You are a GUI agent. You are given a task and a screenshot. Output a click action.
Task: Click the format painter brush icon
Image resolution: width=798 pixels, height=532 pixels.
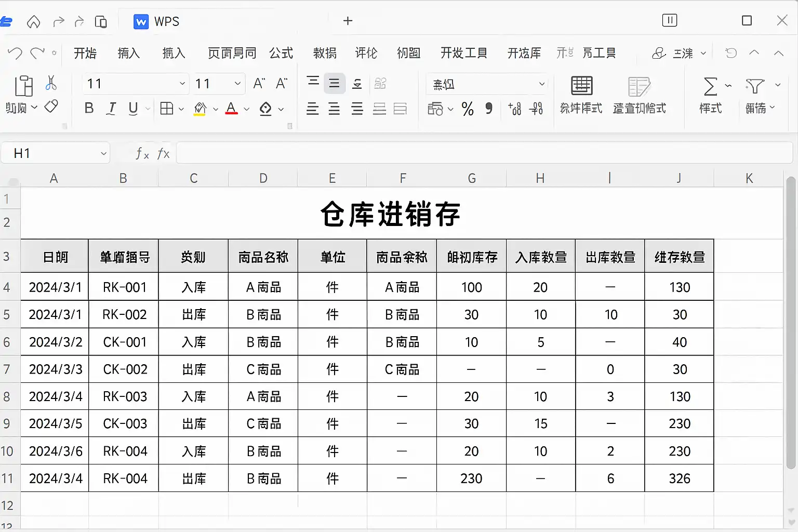(x=51, y=107)
